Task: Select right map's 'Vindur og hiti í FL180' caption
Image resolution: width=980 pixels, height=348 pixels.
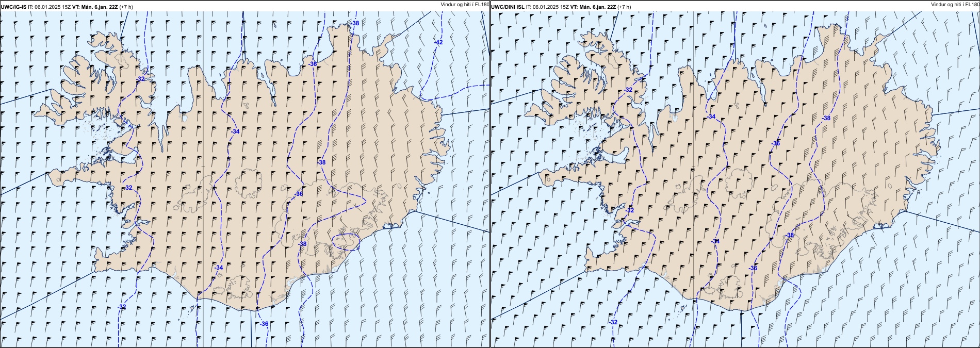Action: [x=955, y=4]
